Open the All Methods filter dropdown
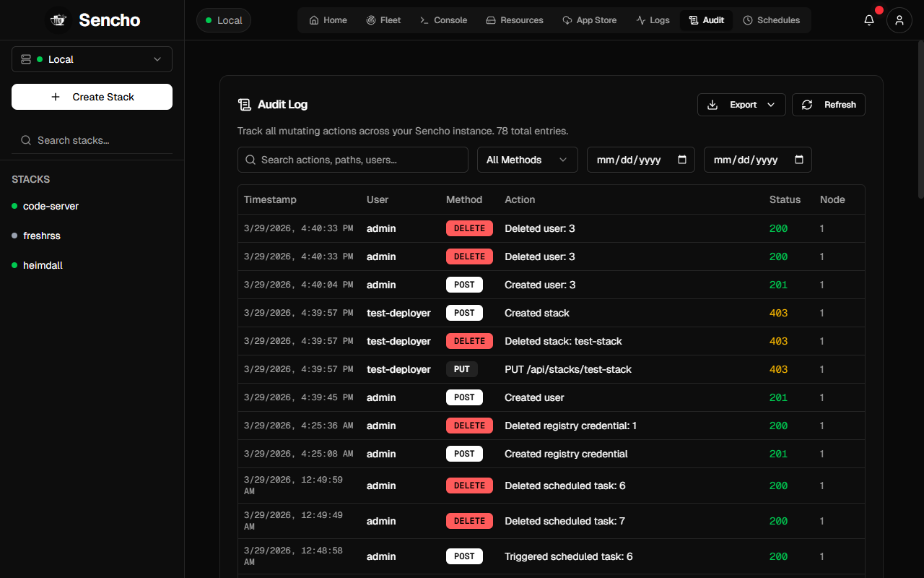924x578 pixels. click(528, 160)
